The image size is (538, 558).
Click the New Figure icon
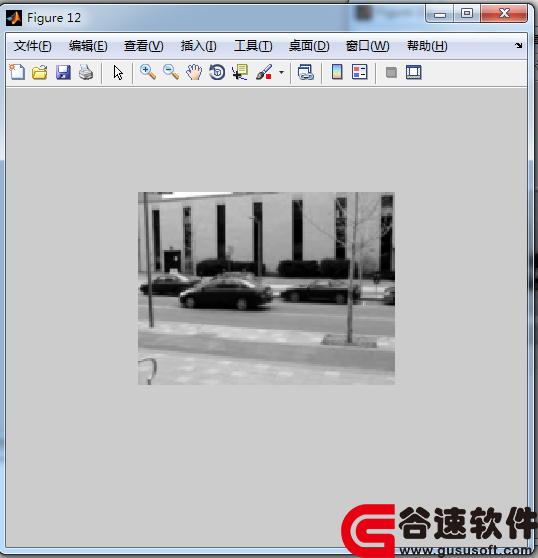coord(17,72)
